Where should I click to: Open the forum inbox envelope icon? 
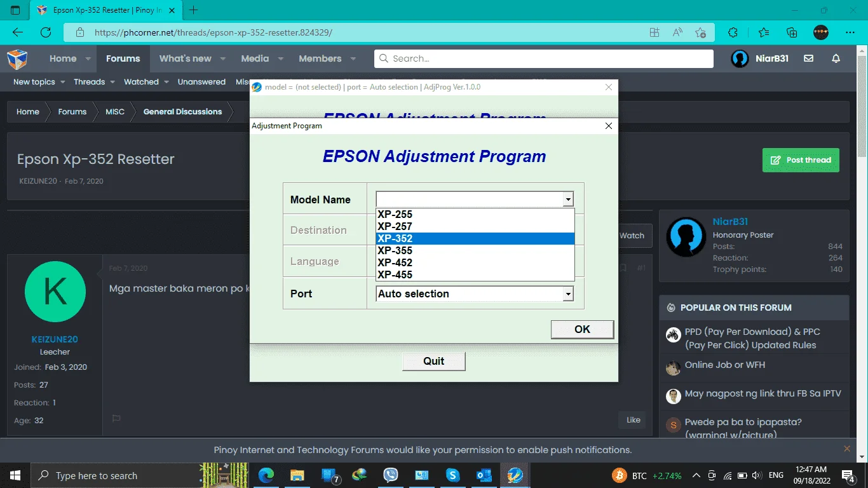808,58
